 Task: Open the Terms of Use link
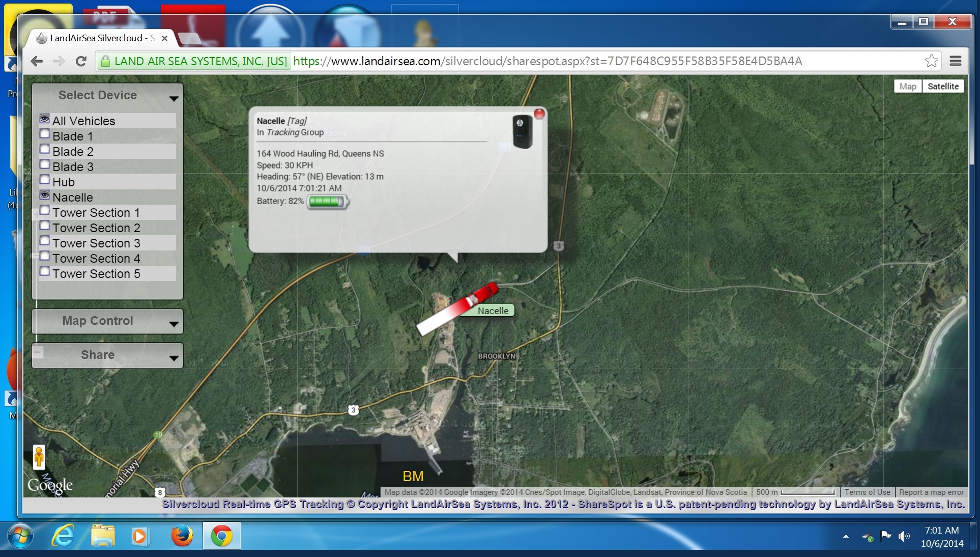(868, 492)
